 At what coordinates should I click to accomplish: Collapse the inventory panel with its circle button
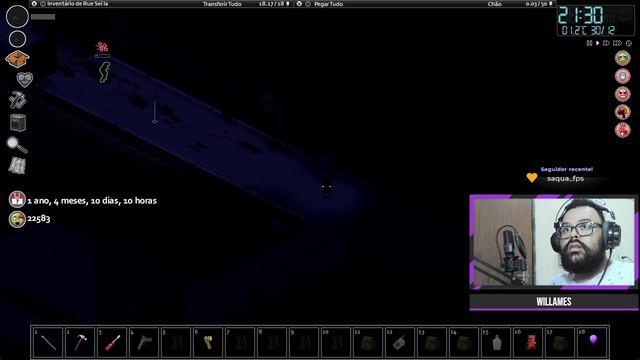pyautogui.click(x=43, y=4)
